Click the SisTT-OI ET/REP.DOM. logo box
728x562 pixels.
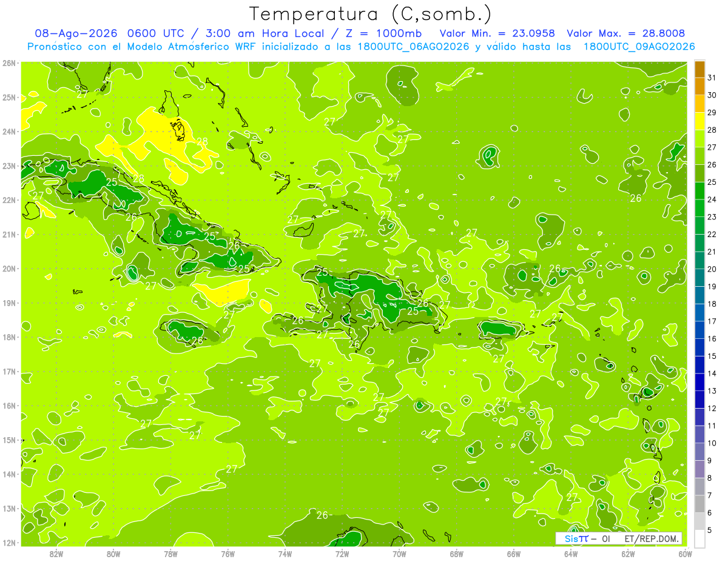click(619, 538)
